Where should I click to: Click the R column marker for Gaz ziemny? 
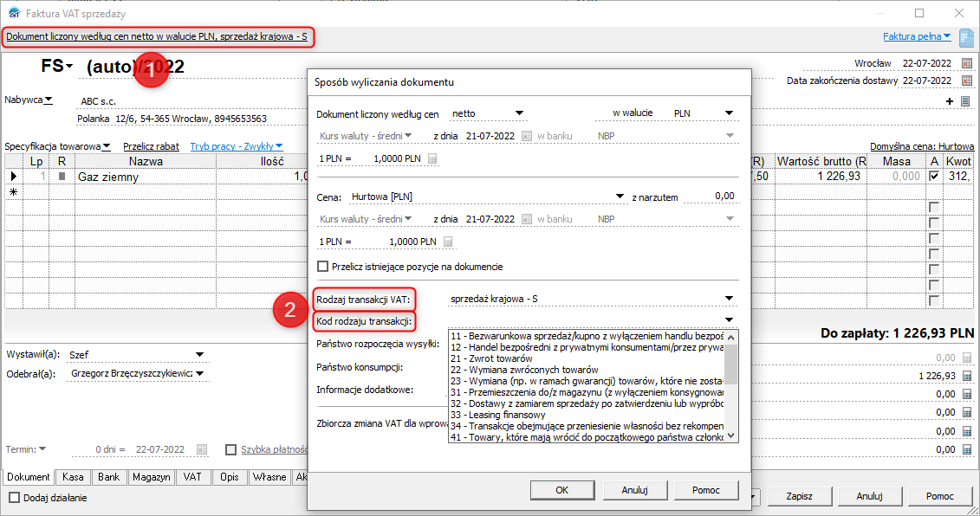coord(62,177)
